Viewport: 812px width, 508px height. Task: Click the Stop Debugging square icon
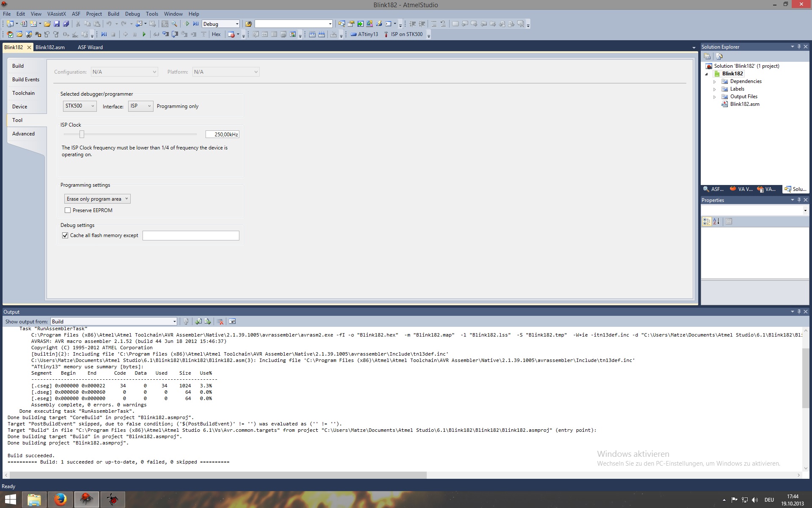[113, 34]
